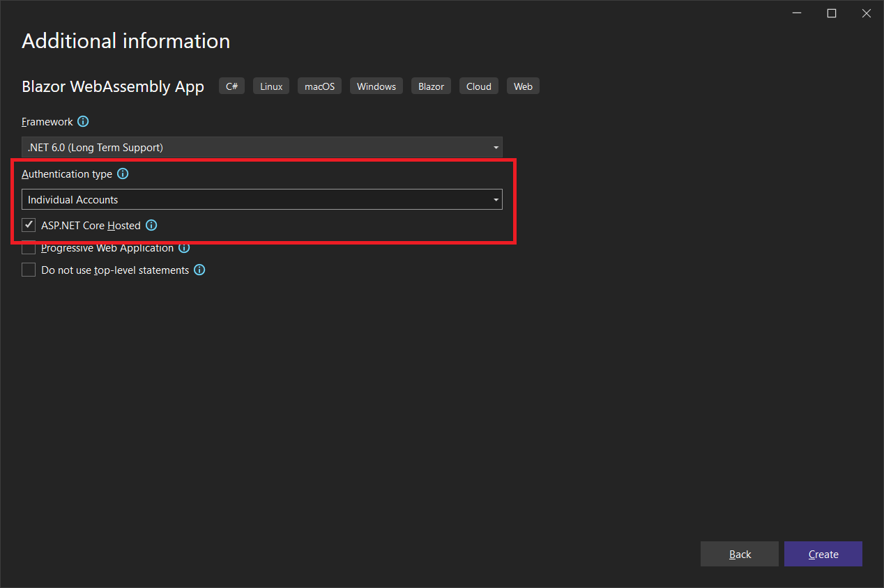The height and width of the screenshot is (588, 884).
Task: Click the C# tag
Action: tap(232, 86)
